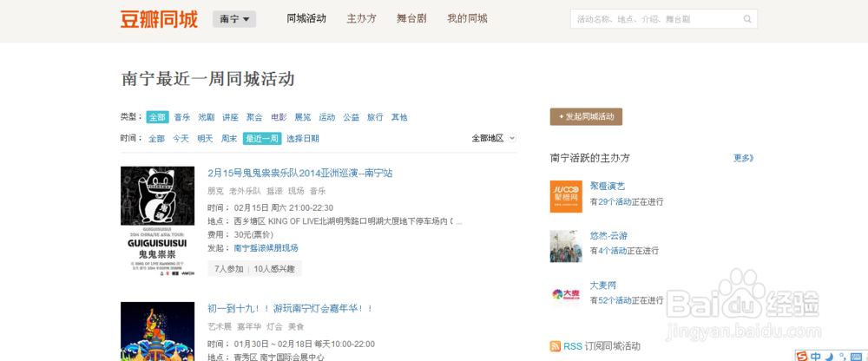Click the 灯会 tag
Screen dimensions: 868x361
click(274, 326)
